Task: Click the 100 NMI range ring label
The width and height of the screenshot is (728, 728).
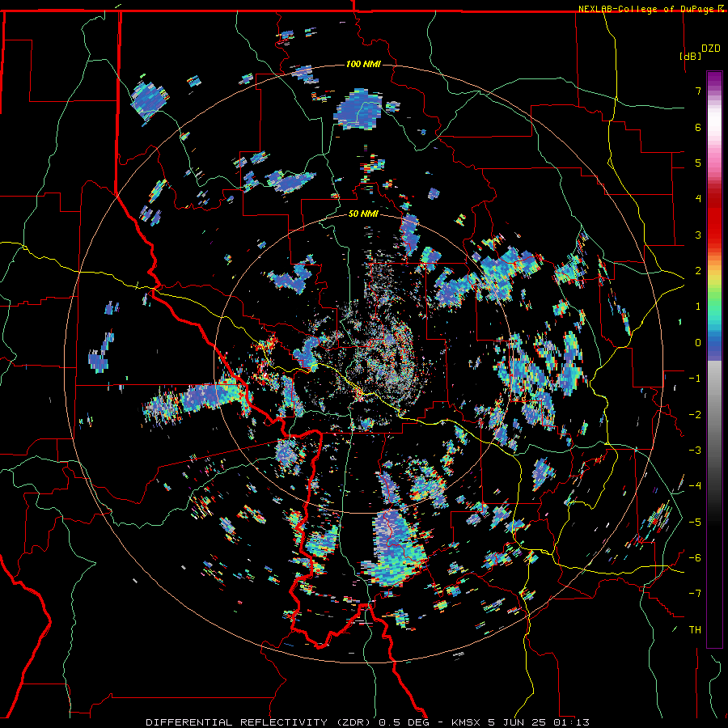Action: coord(363,64)
